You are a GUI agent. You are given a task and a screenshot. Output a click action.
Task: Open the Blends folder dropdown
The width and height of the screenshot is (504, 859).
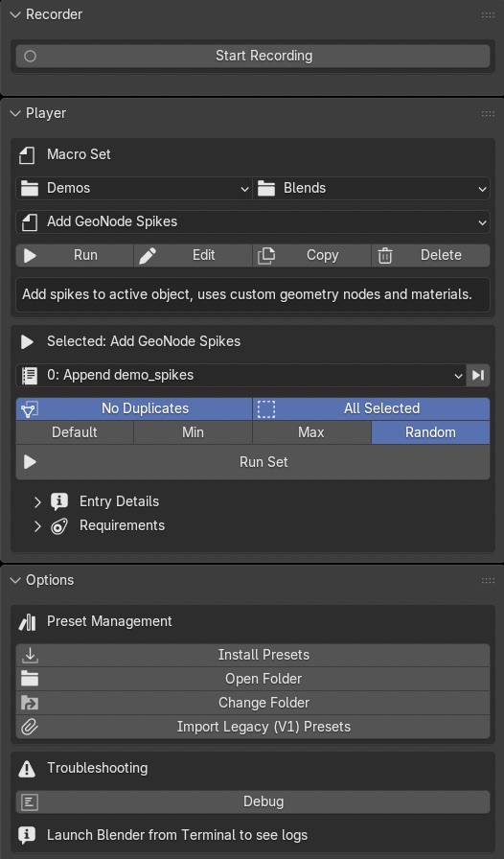coord(372,189)
